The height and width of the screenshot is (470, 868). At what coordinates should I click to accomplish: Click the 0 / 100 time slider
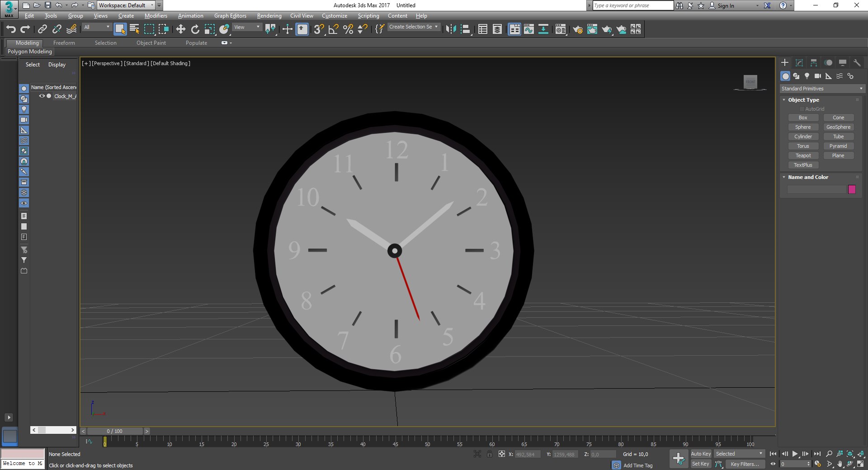115,431
